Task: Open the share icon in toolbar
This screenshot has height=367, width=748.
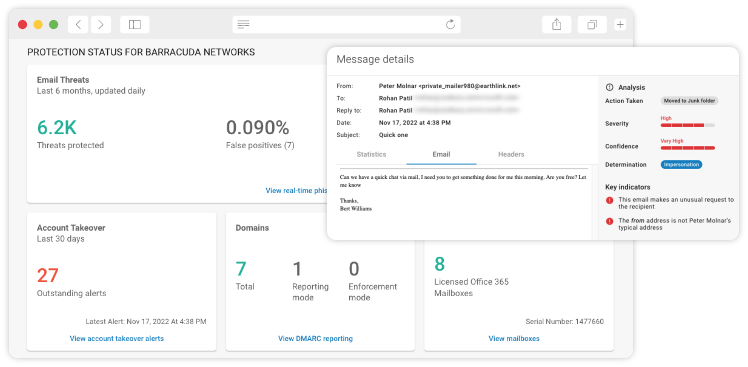Action: 556,24
